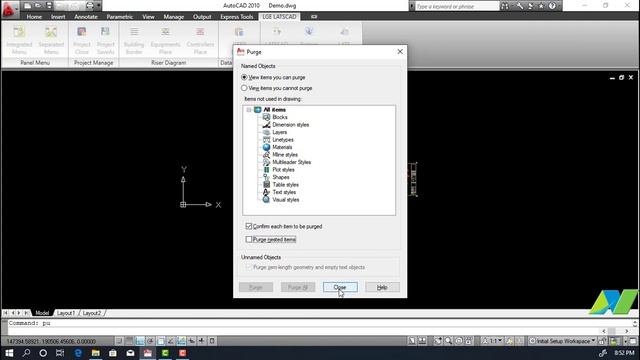Select Multileader Styles in the purge tree
The image size is (640, 360).
click(x=291, y=162)
